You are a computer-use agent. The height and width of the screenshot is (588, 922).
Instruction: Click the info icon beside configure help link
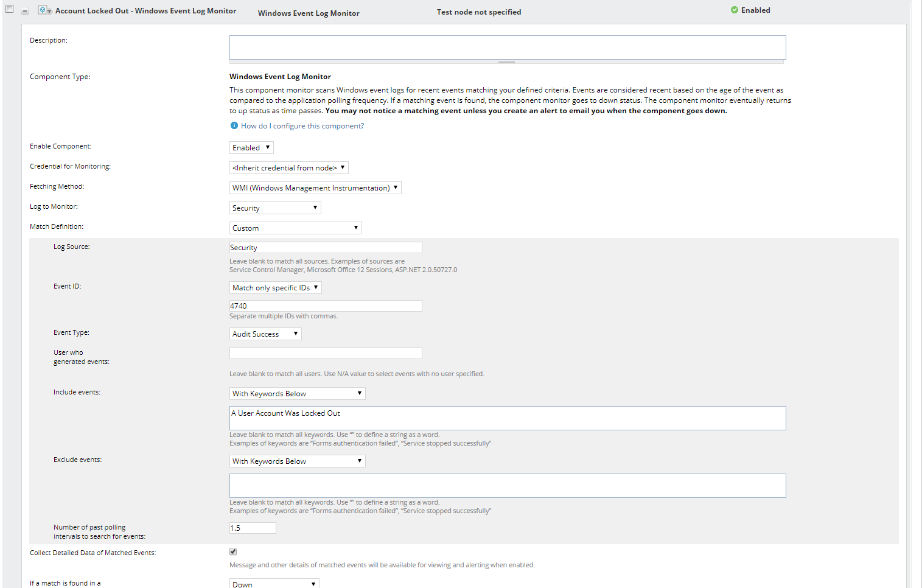tap(234, 126)
